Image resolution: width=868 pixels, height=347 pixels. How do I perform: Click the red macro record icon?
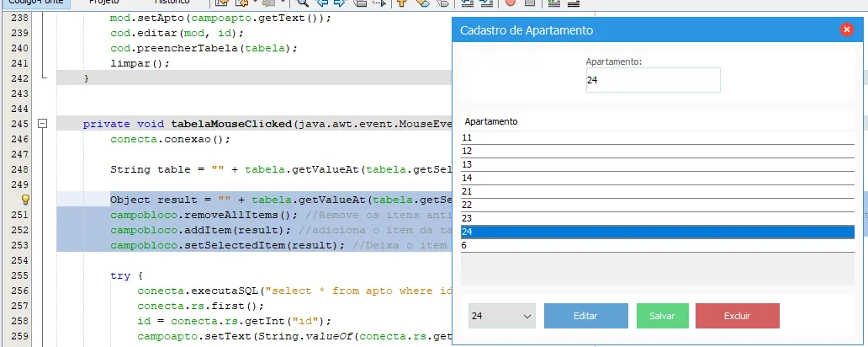point(511,3)
